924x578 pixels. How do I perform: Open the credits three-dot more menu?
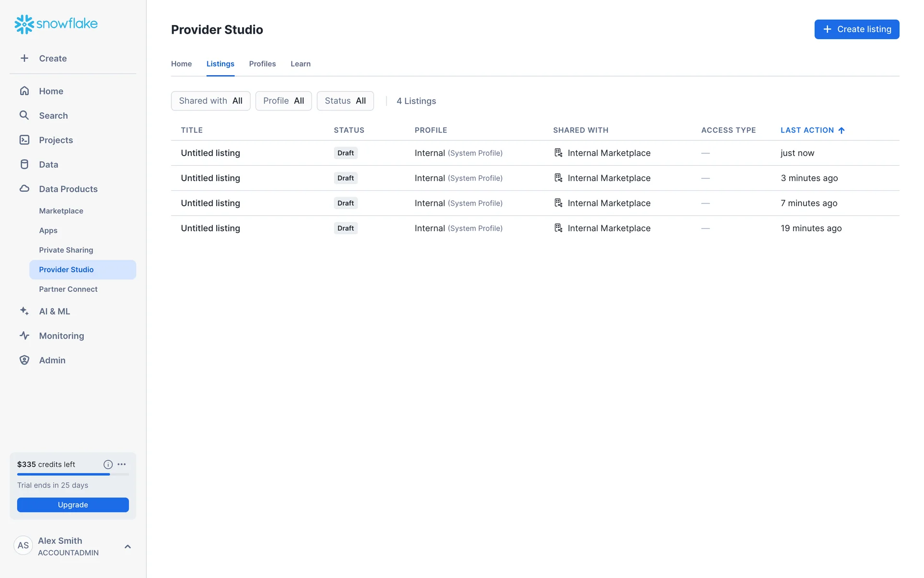pos(122,464)
